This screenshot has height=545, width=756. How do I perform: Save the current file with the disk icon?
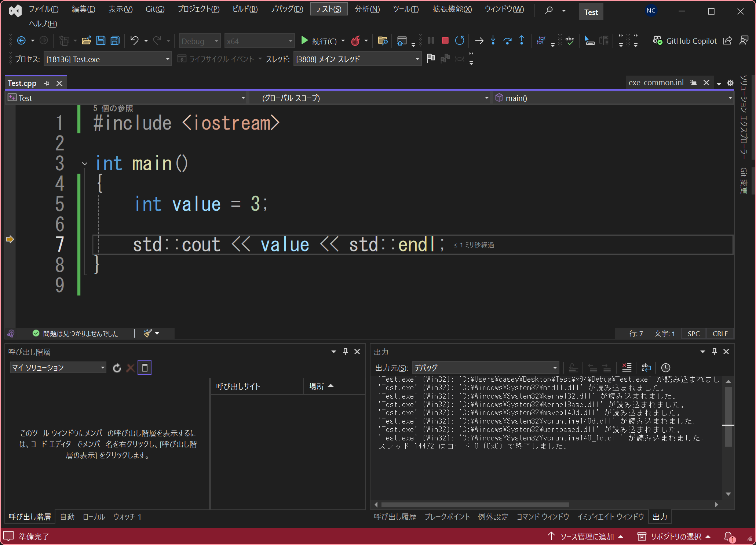101,41
